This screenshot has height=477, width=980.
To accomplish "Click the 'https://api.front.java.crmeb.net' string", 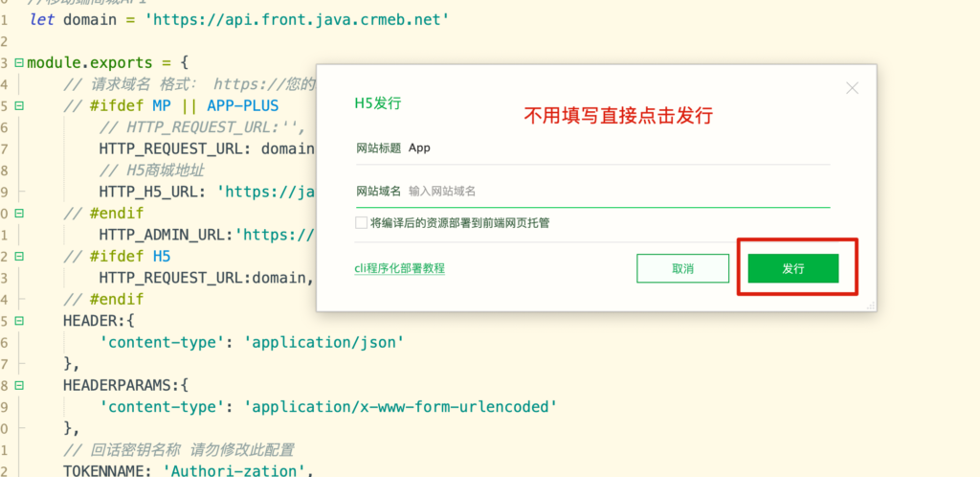I will [x=297, y=19].
